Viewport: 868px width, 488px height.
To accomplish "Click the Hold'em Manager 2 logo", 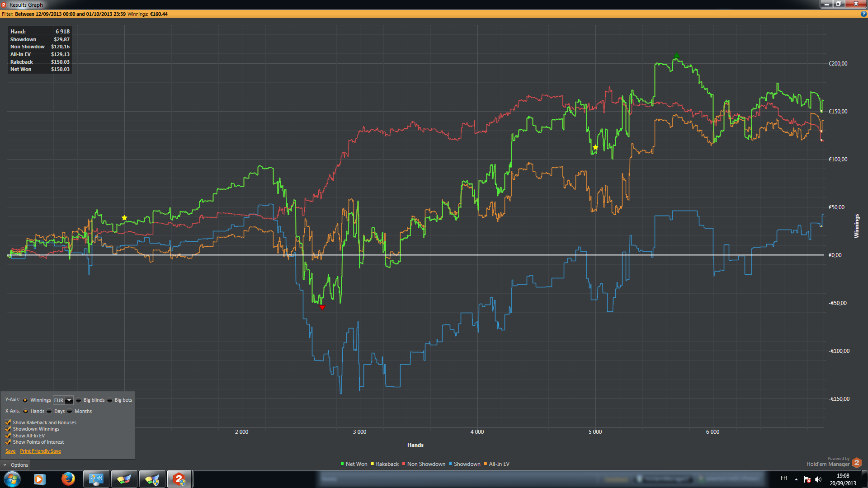I will pyautogui.click(x=857, y=463).
